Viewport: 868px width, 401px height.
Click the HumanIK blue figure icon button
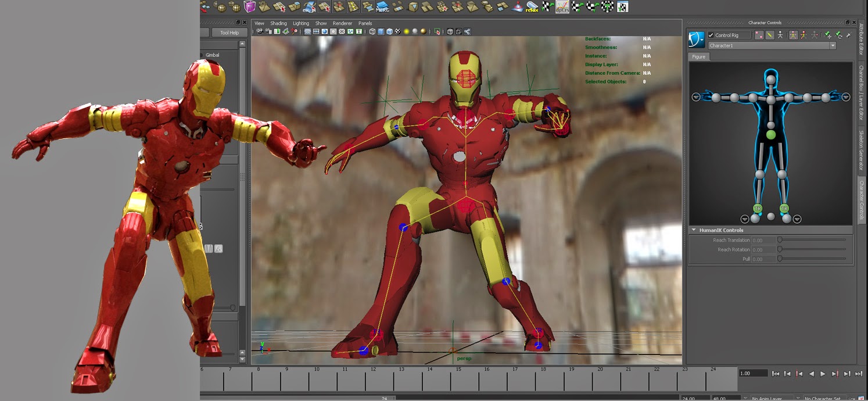point(696,40)
